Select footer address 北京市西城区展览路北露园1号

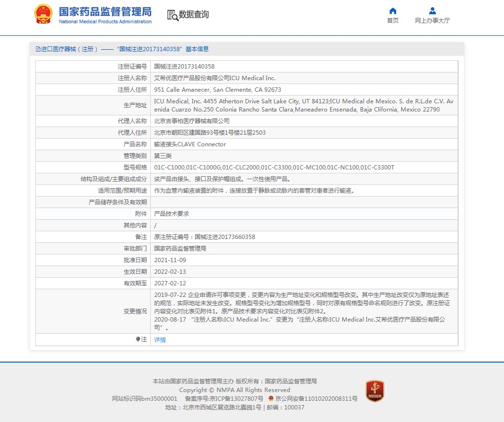click(x=222, y=407)
